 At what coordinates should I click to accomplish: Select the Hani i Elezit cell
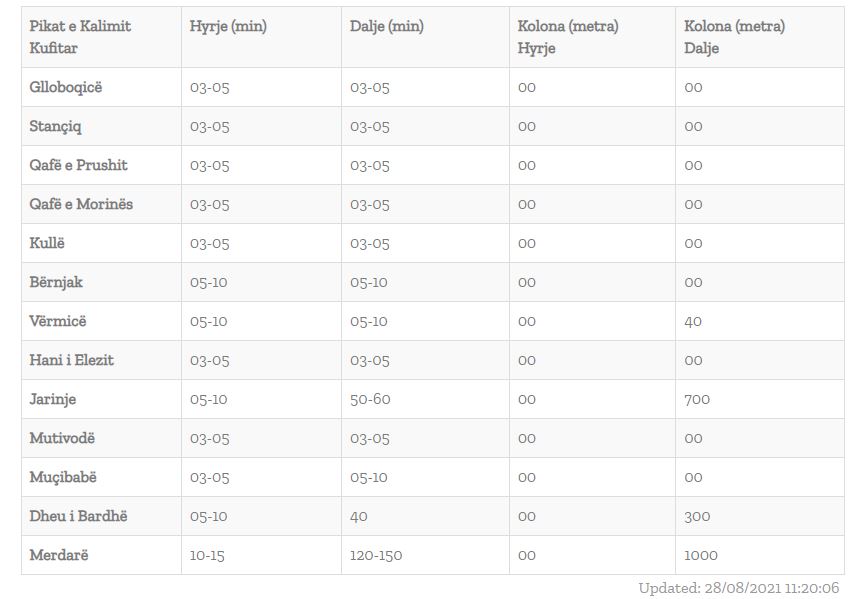point(72,360)
